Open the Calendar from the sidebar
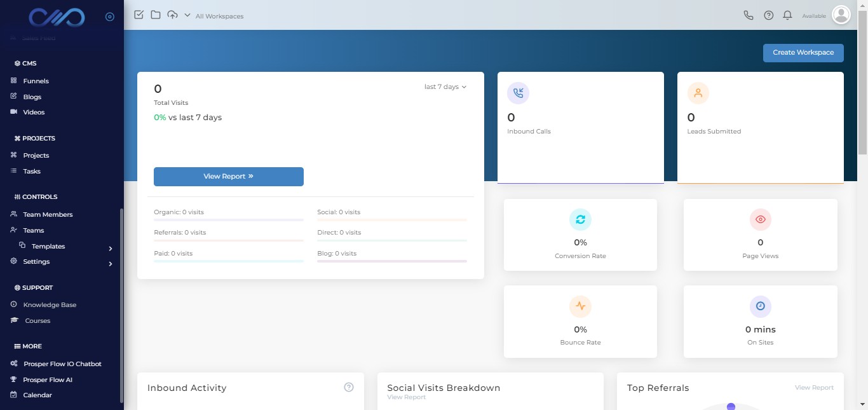This screenshot has width=868, height=410. [x=37, y=395]
